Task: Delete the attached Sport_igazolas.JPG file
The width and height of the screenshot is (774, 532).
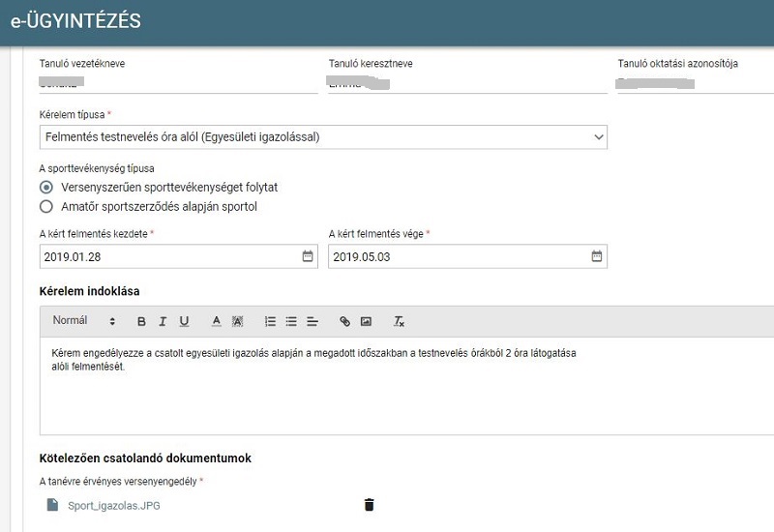Action: (369, 505)
